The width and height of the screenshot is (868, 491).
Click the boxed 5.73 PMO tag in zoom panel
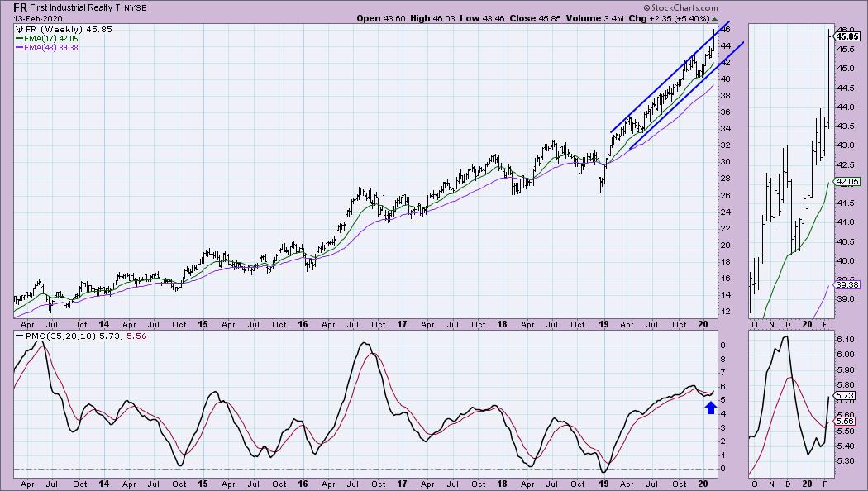click(846, 396)
